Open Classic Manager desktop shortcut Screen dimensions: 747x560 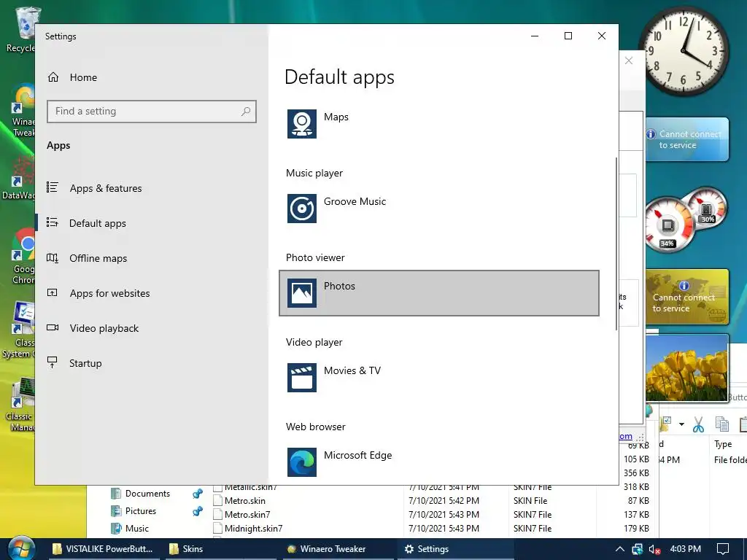pos(20,405)
